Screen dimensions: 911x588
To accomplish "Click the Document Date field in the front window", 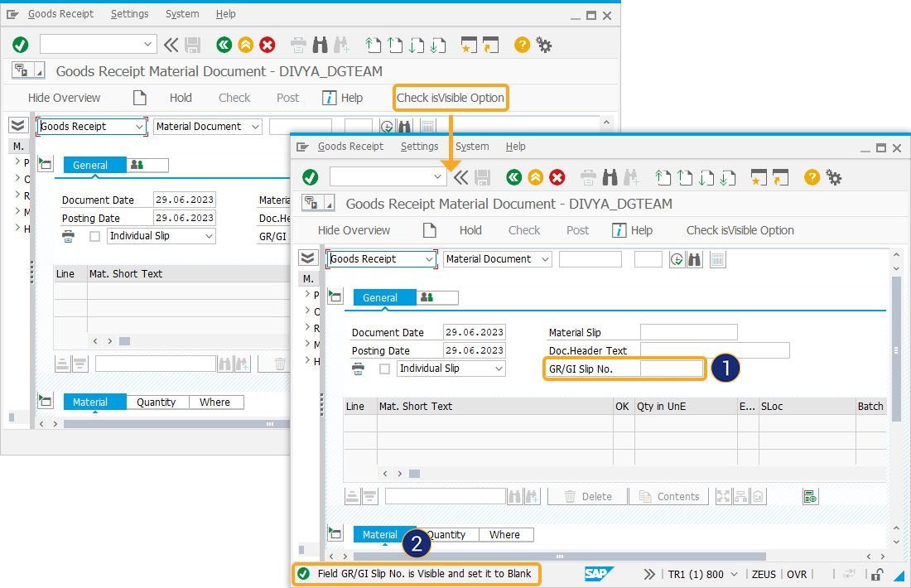I will [474, 332].
